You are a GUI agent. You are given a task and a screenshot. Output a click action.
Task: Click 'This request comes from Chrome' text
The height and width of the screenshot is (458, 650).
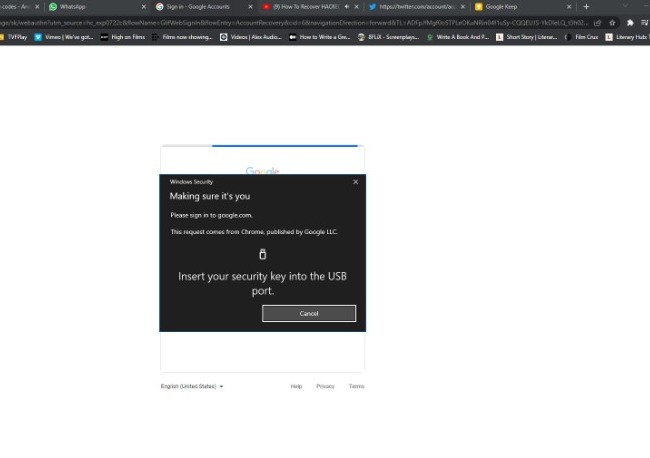[254, 232]
